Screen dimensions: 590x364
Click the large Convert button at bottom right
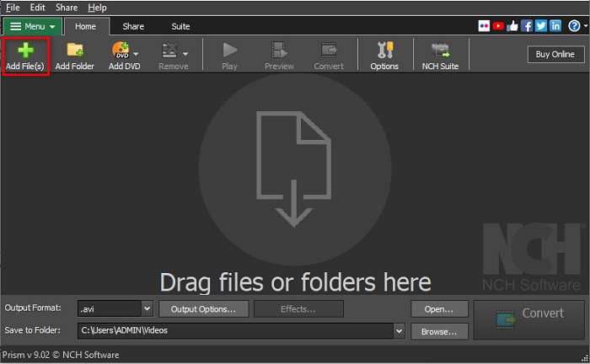pos(529,320)
